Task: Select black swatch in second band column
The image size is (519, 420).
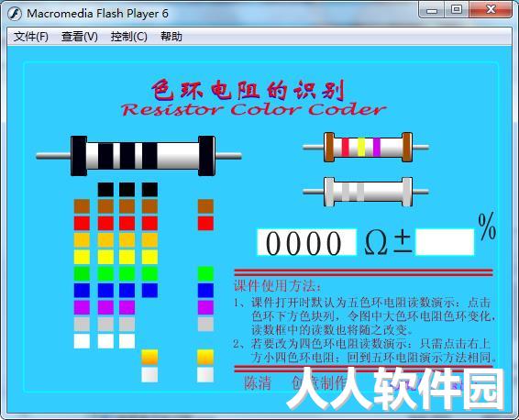Action: [x=106, y=190]
